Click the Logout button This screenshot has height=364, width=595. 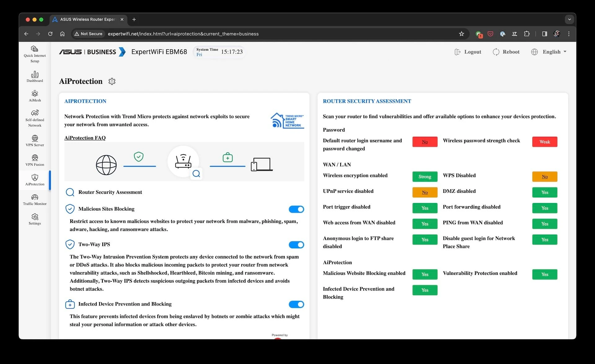[468, 52]
